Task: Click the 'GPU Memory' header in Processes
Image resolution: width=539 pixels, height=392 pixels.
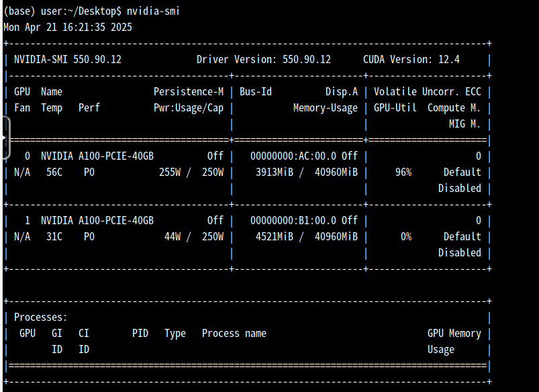Action: point(454,333)
